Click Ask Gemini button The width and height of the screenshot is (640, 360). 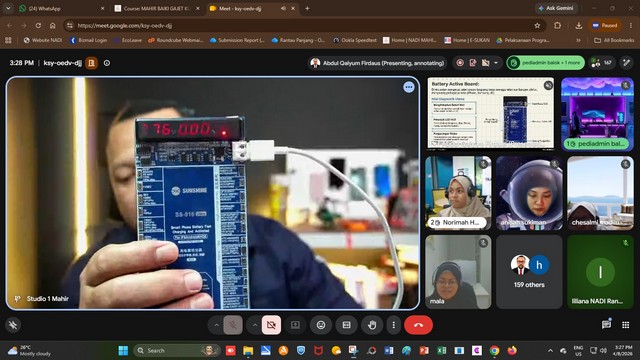pyautogui.click(x=555, y=8)
